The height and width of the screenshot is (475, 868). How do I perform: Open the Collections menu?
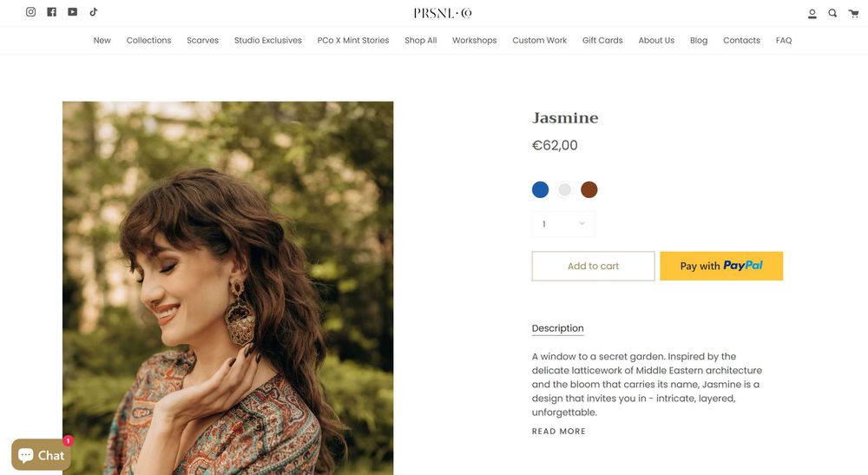pos(148,41)
